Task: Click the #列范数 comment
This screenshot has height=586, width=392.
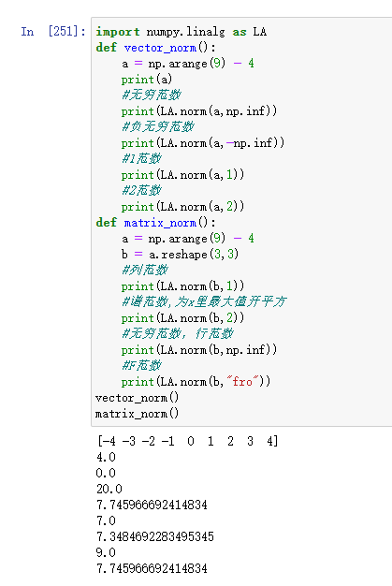Action: [144, 270]
